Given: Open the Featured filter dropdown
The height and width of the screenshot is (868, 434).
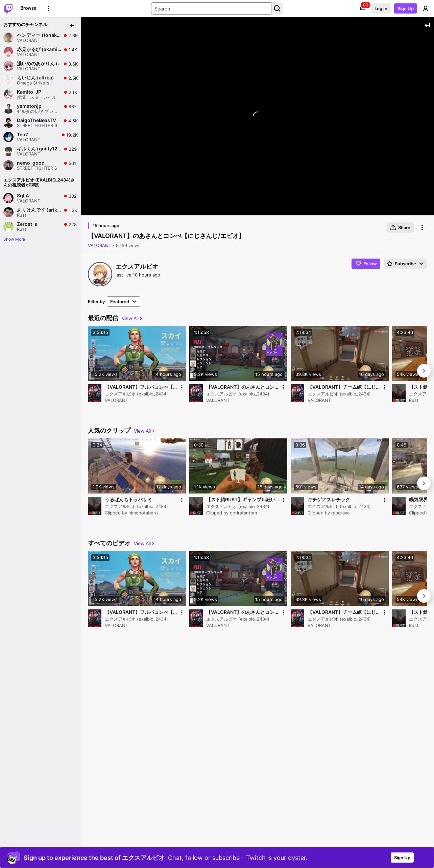Looking at the screenshot, I should tap(123, 302).
